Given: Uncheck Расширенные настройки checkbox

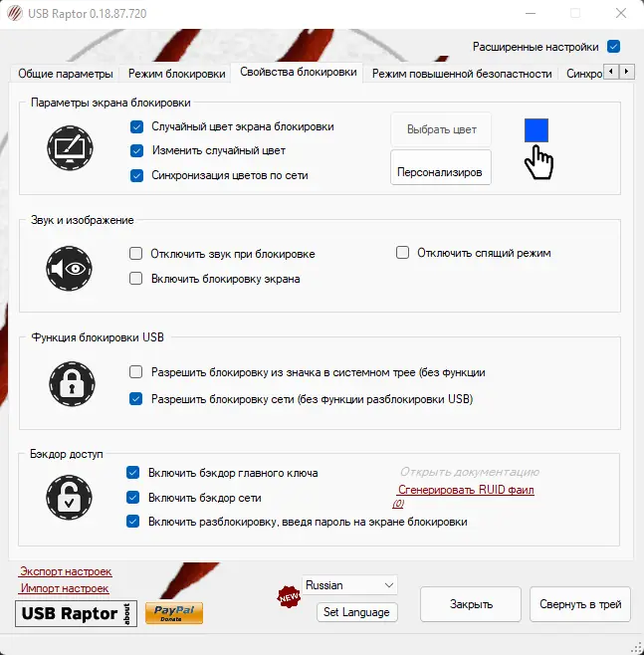Looking at the screenshot, I should [613, 47].
